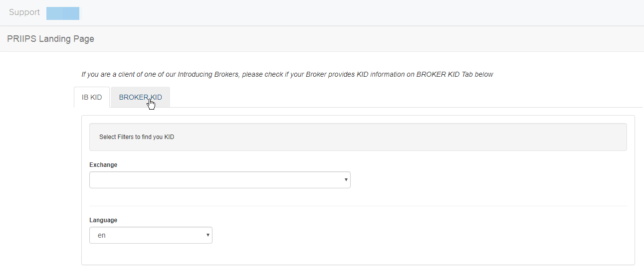Click the gray top header bar background

(x=349, y=13)
